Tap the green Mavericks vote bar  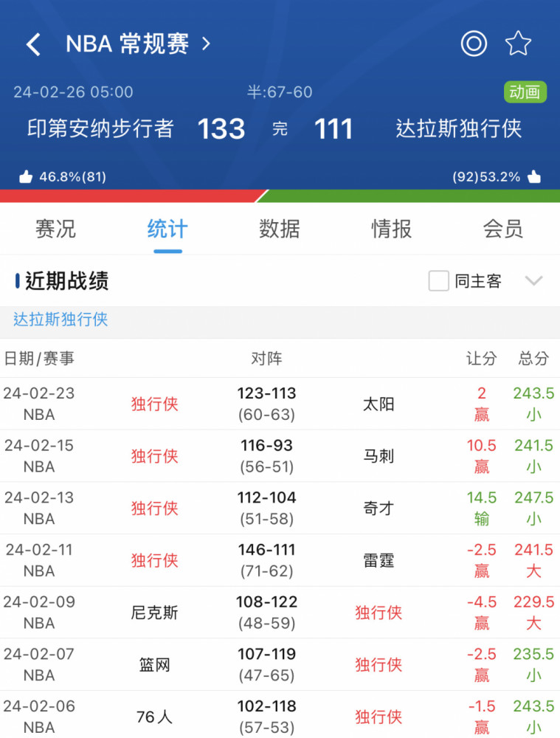[409, 196]
